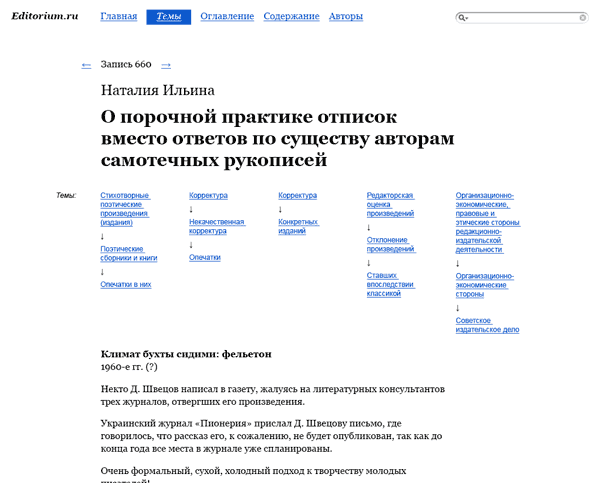This screenshot has height=483, width=600.
Task: Clear the search field with the round button
Action: [x=582, y=18]
